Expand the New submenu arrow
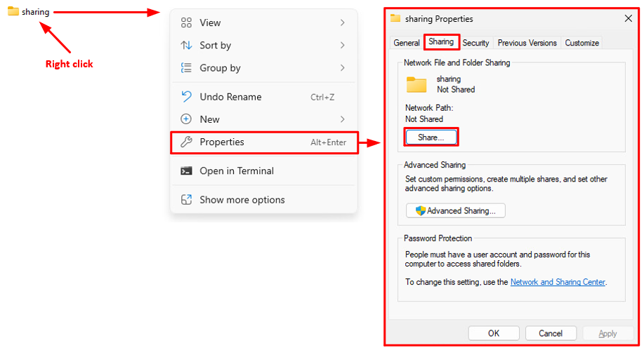 coord(343,119)
